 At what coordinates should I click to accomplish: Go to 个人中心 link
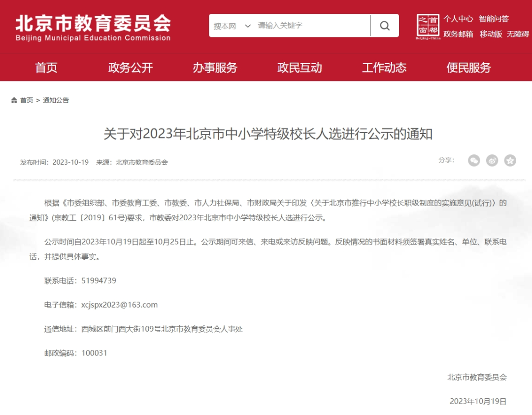tap(458, 19)
